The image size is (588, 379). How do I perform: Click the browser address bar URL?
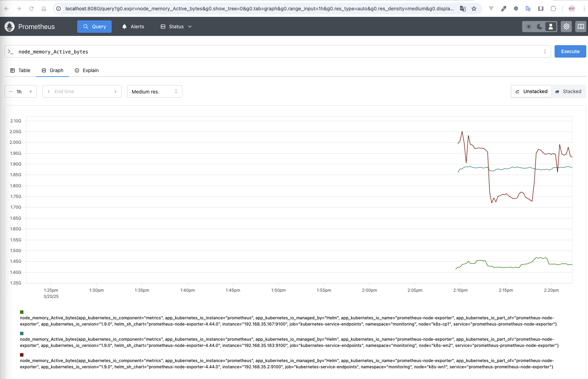coord(259,9)
